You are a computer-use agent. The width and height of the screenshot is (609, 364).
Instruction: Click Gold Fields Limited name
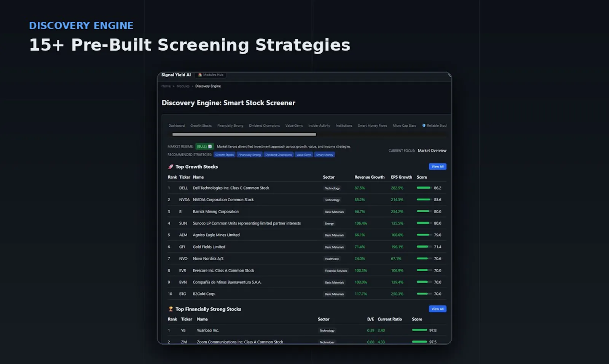pyautogui.click(x=209, y=247)
